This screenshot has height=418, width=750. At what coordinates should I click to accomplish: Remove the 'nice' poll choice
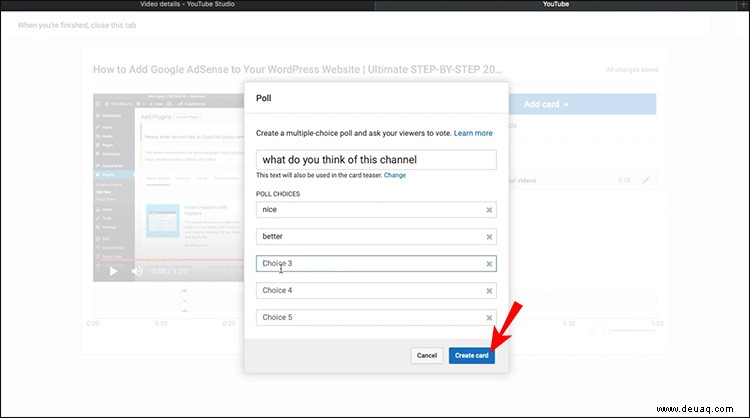[489, 210]
